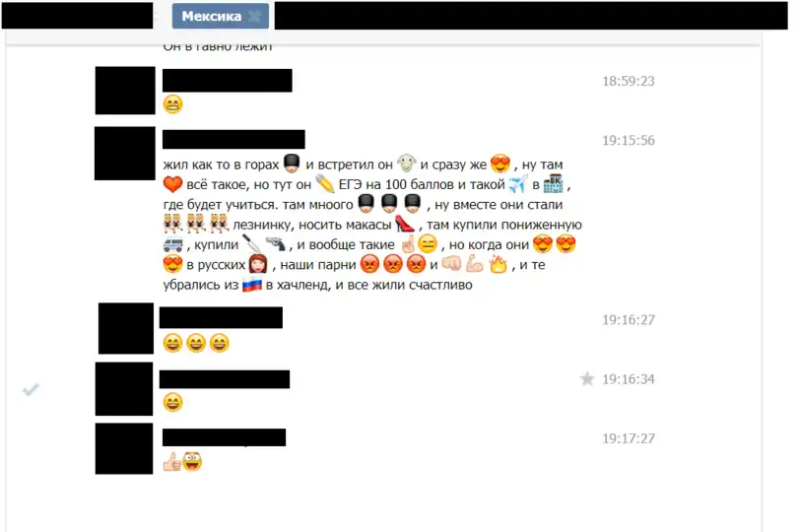Click the thumbs-up emoji in the last message

[171, 462]
